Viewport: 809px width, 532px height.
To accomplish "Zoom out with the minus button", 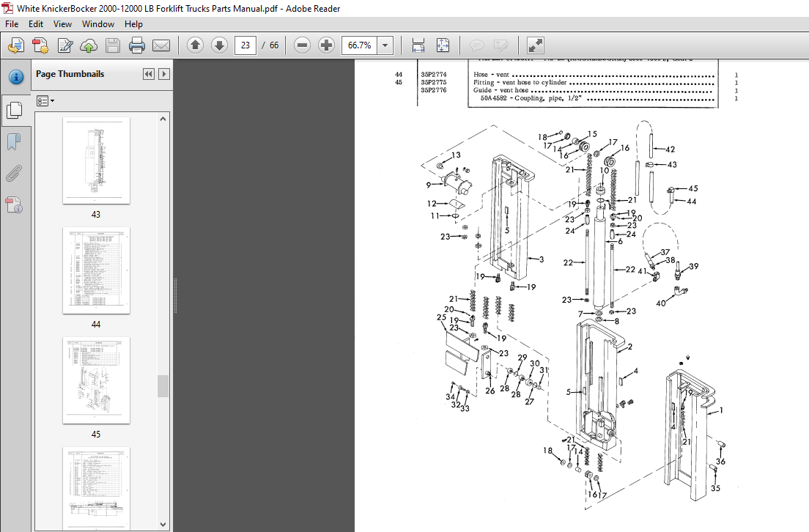I will coord(303,45).
